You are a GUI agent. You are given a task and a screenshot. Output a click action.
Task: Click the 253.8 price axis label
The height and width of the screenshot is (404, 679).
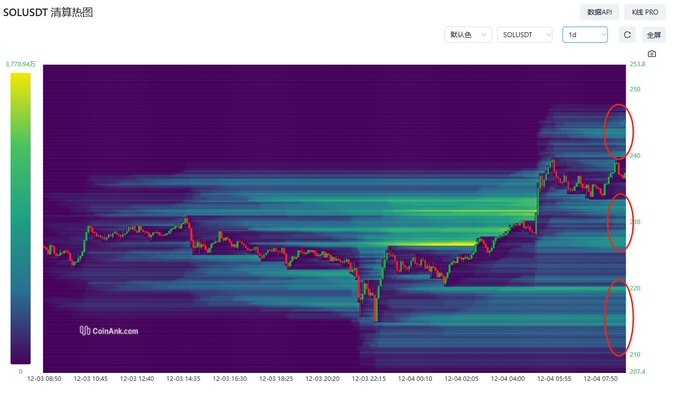click(x=637, y=64)
